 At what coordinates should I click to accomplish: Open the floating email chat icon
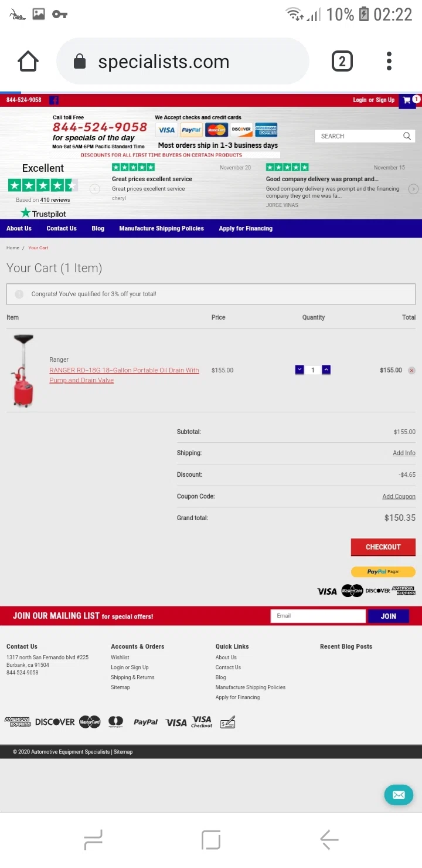coord(399,795)
